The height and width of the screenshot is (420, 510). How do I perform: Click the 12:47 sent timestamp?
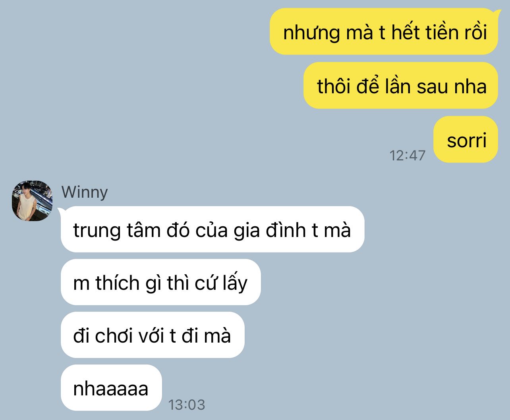coord(408,155)
